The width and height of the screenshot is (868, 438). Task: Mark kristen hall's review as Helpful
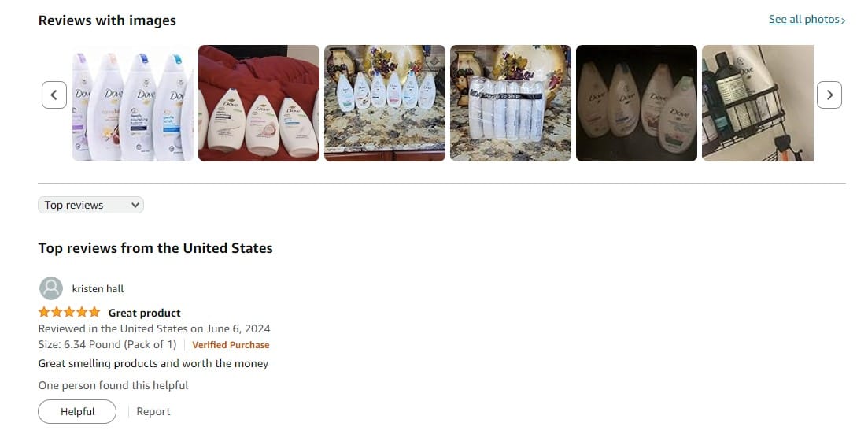[77, 411]
